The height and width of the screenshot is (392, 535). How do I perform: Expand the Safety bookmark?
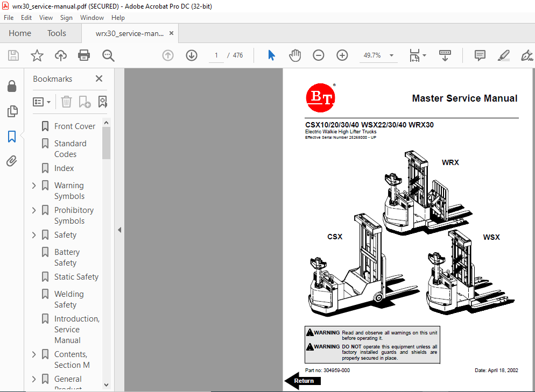pos(34,235)
